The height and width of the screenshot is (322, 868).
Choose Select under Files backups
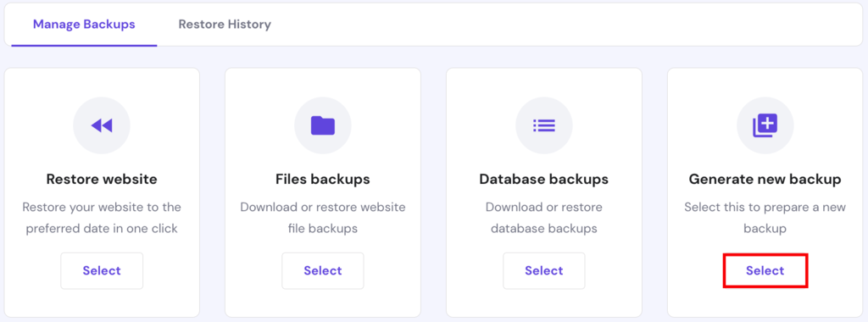click(323, 270)
